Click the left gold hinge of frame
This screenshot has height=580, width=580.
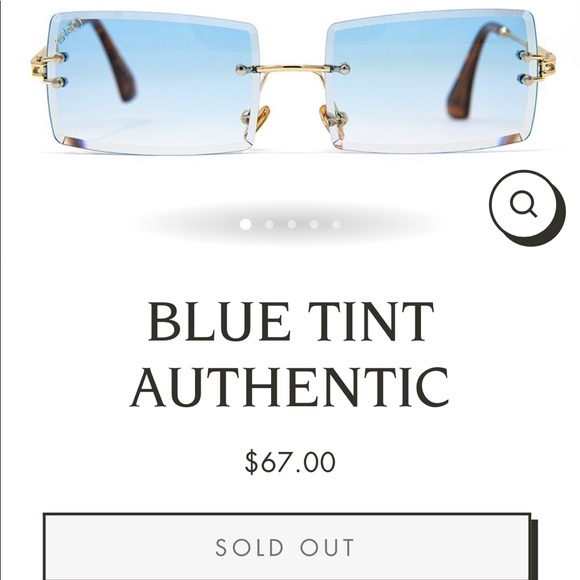(40, 66)
